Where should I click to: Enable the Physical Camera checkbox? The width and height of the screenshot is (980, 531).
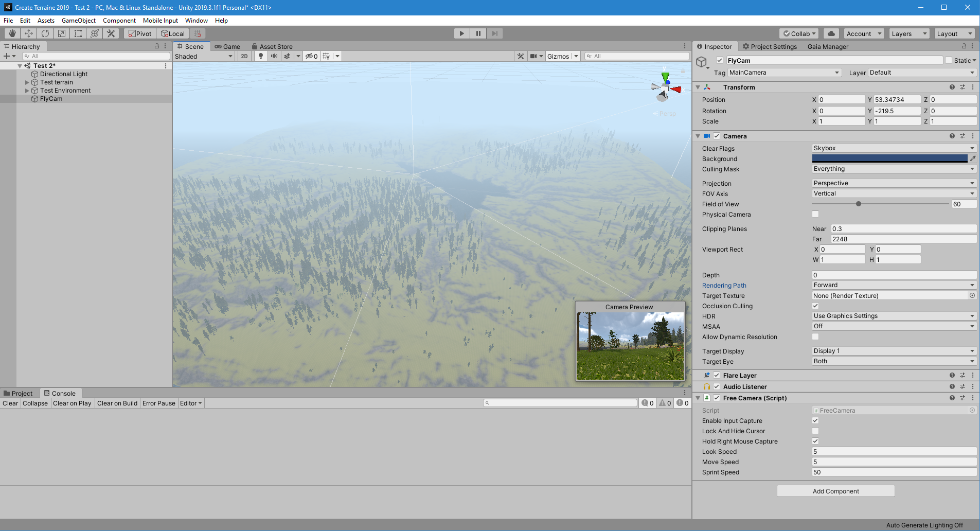[815, 214]
